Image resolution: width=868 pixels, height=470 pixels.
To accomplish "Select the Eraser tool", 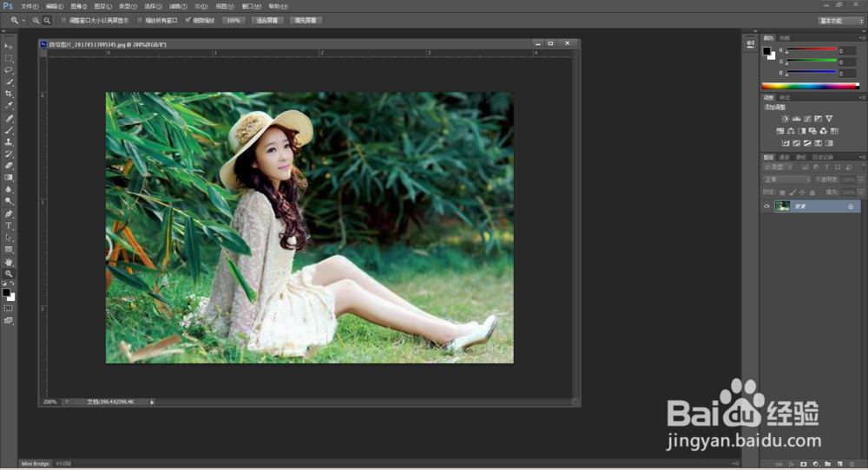I will (9, 166).
